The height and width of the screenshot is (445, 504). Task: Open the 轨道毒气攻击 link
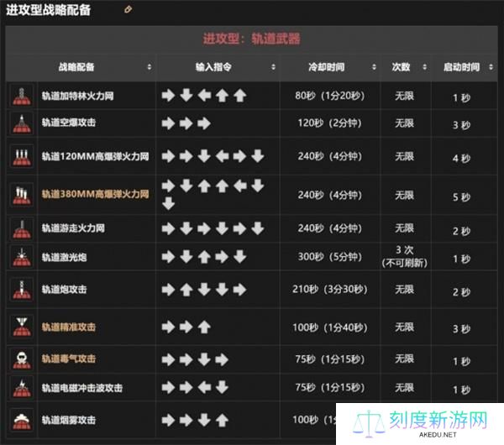coord(69,359)
